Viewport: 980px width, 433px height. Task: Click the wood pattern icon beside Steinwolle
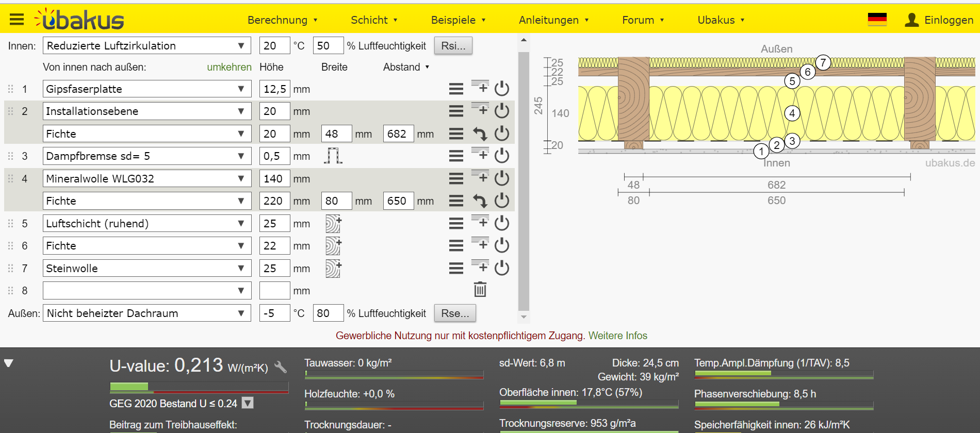[333, 268]
